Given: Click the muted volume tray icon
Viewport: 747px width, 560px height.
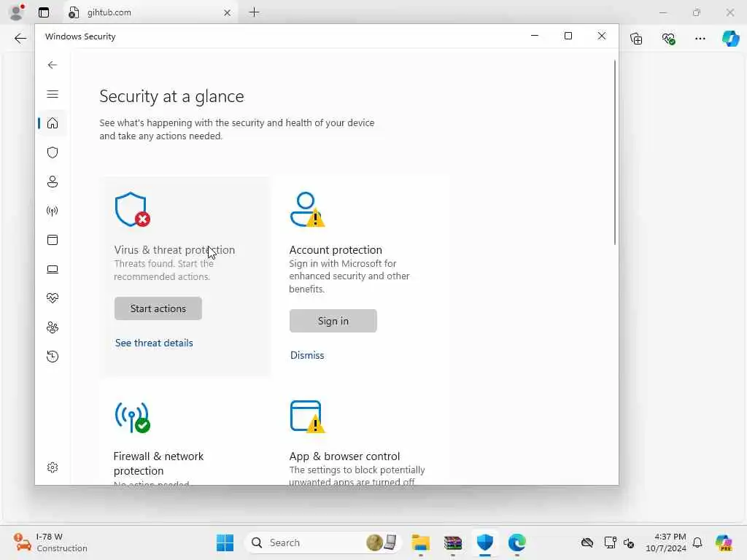Looking at the screenshot, I should 629,542.
